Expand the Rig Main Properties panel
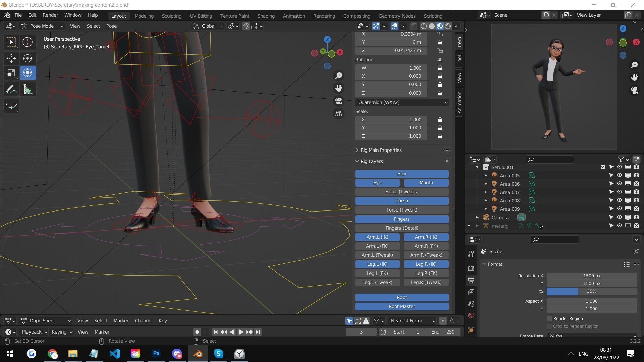Viewport: 644px width, 362px height. pyautogui.click(x=357, y=150)
